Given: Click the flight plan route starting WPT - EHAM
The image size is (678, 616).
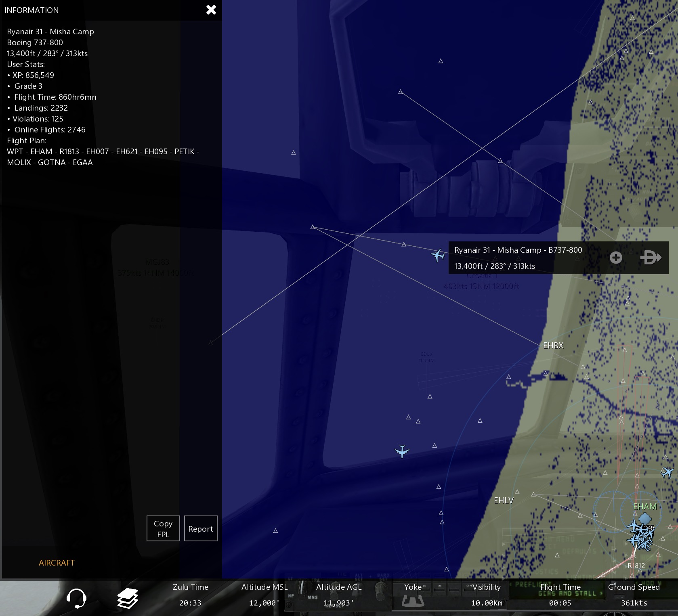Looking at the screenshot, I should click(x=103, y=157).
